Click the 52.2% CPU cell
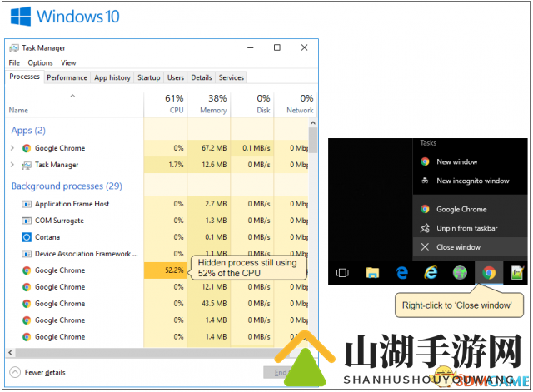533x392 pixels. click(x=166, y=270)
